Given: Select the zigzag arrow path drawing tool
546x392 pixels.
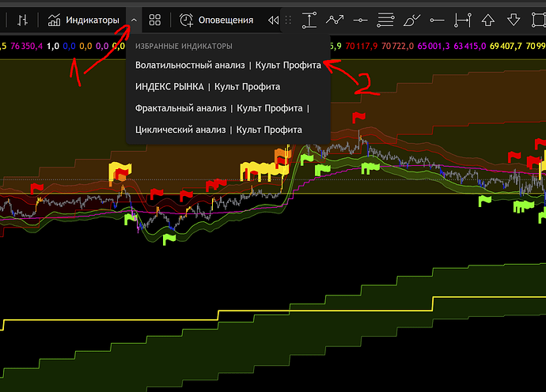Looking at the screenshot, I should pos(335,20).
